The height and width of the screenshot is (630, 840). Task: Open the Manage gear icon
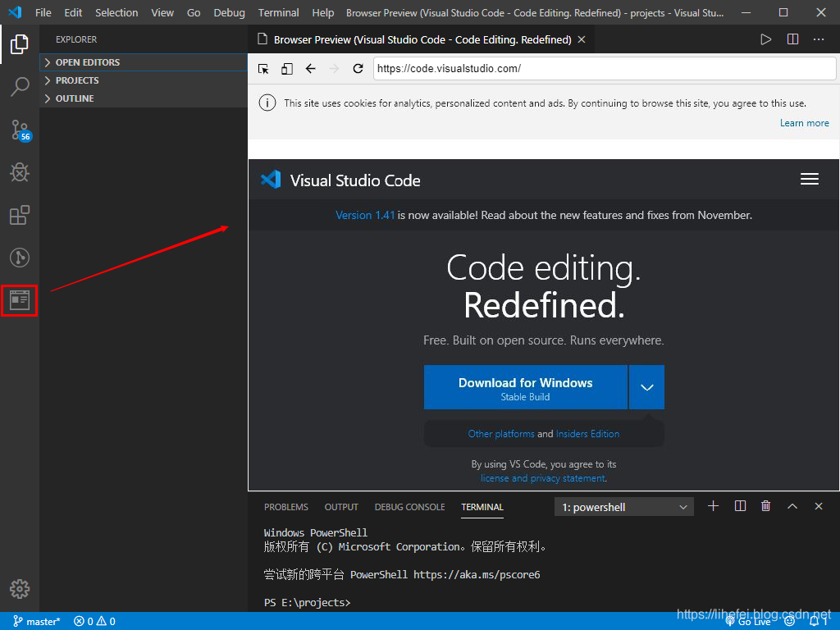[20, 589]
